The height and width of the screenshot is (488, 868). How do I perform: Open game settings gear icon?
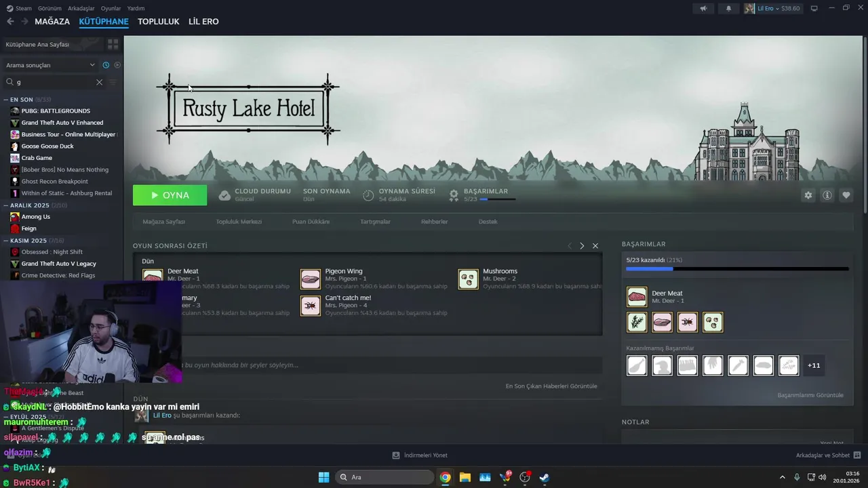tap(808, 195)
